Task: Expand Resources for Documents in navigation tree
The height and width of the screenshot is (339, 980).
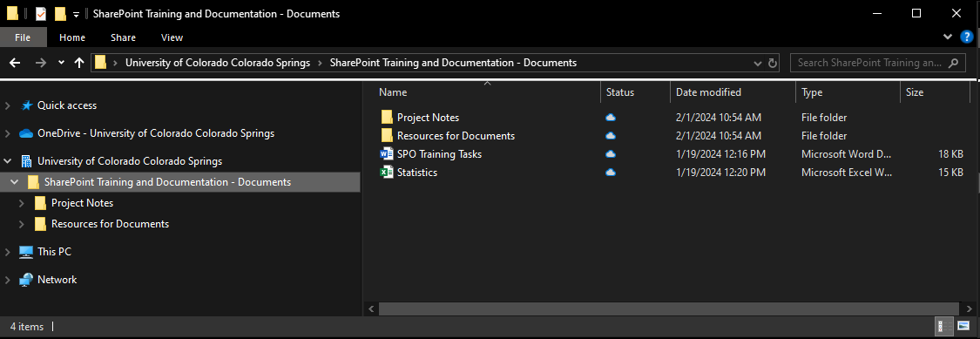Action: coord(21,224)
